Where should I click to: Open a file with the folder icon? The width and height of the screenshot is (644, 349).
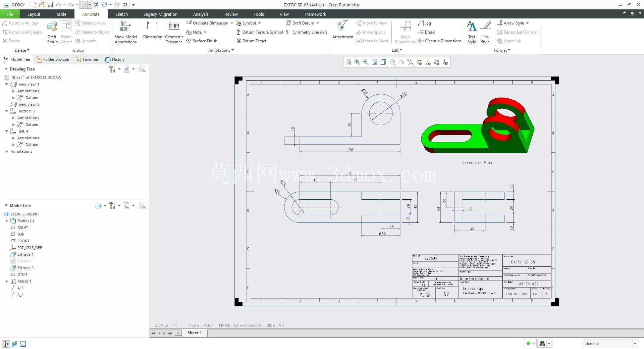click(x=42, y=5)
